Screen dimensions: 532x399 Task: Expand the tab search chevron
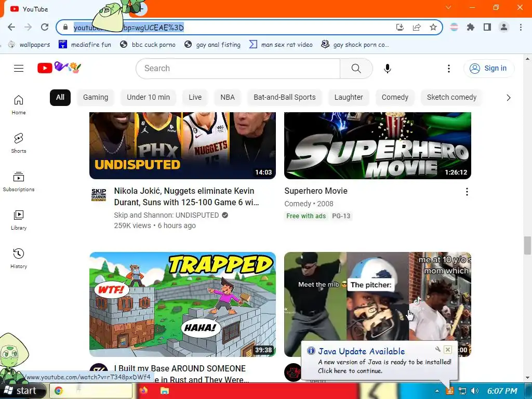pyautogui.click(x=448, y=7)
